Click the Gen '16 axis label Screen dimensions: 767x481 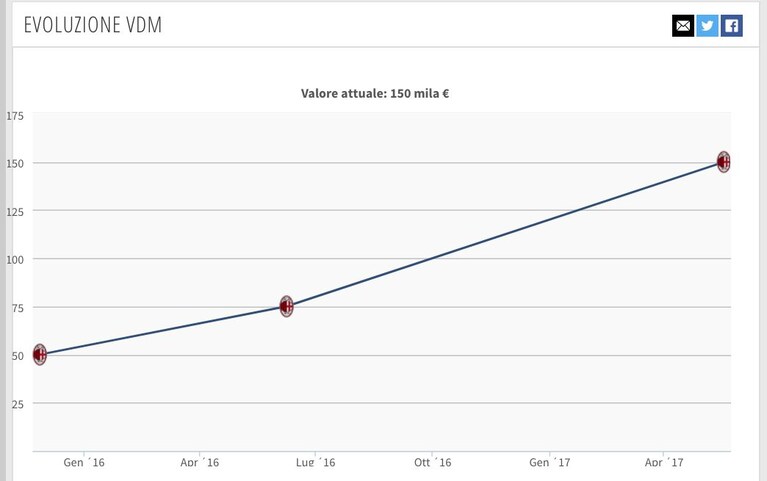tap(84, 462)
